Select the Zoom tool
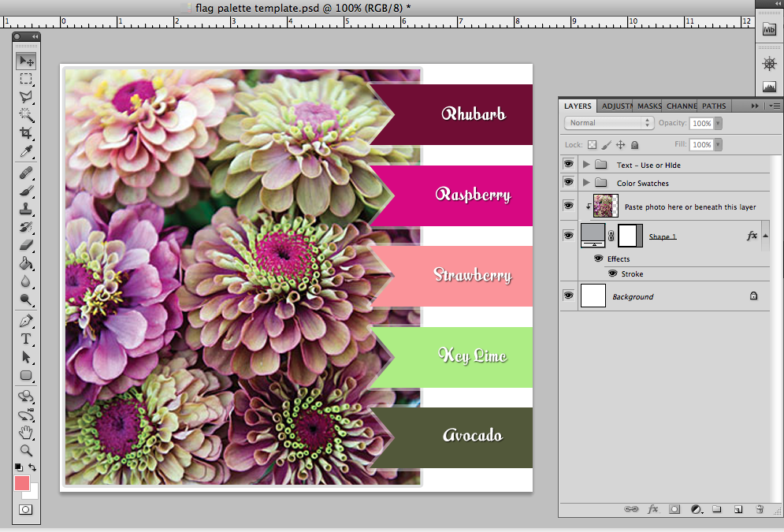The height and width of the screenshot is (532, 784). pyautogui.click(x=26, y=451)
